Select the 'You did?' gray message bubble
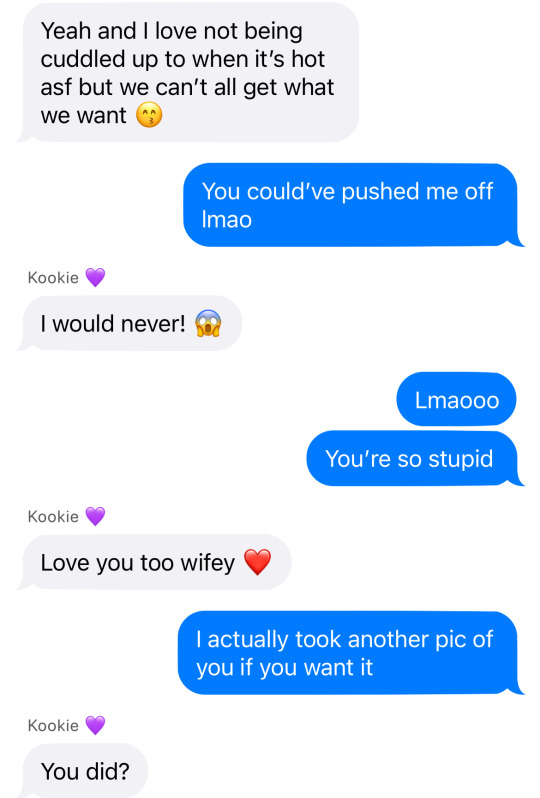540x798 pixels. [x=83, y=771]
